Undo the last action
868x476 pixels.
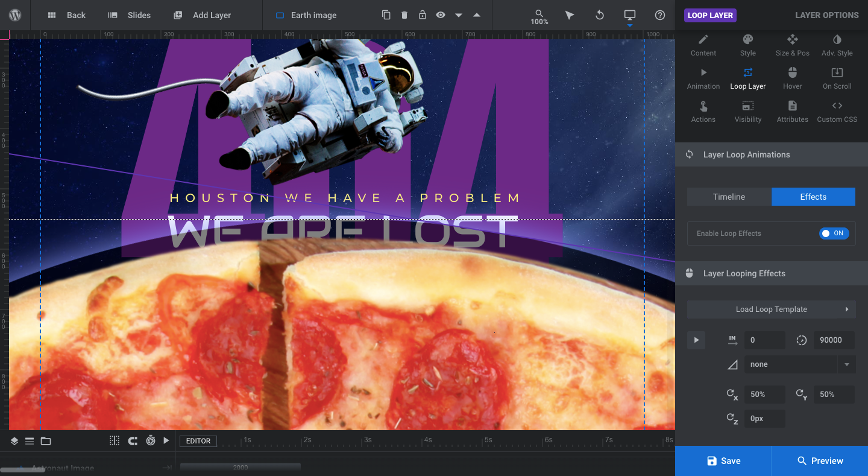[x=600, y=15]
